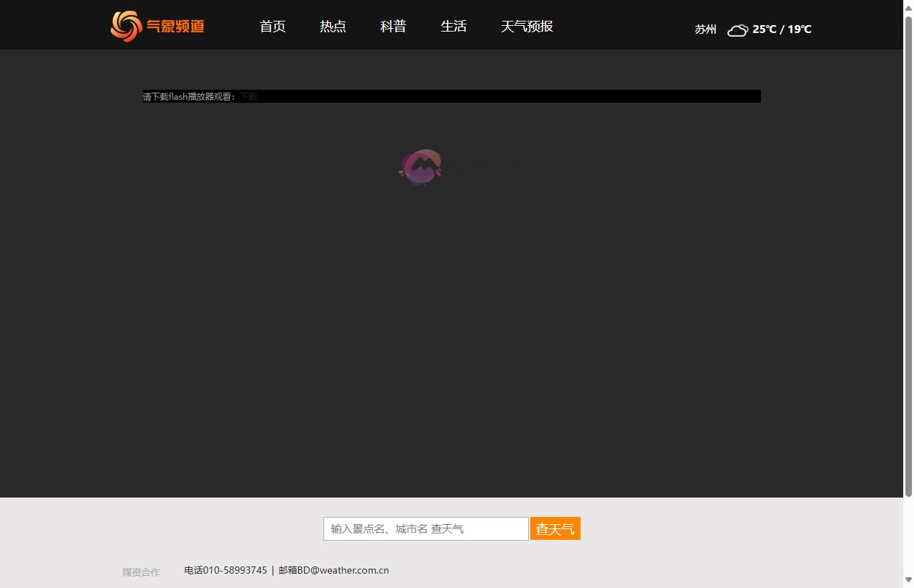The width and height of the screenshot is (914, 588).
Task: Click the 电话010-58993745 phone number text
Action: coord(226,571)
